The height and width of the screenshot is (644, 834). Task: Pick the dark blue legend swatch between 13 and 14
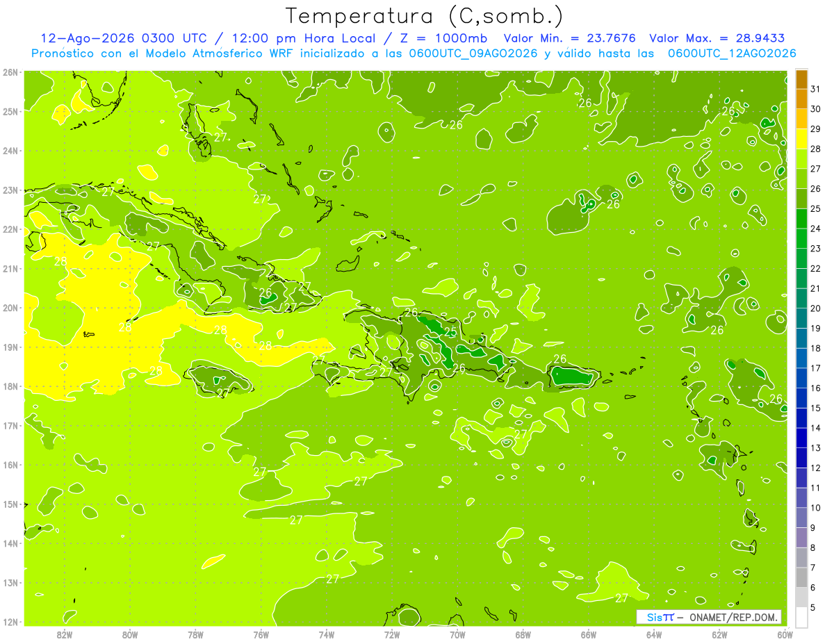pyautogui.click(x=801, y=438)
